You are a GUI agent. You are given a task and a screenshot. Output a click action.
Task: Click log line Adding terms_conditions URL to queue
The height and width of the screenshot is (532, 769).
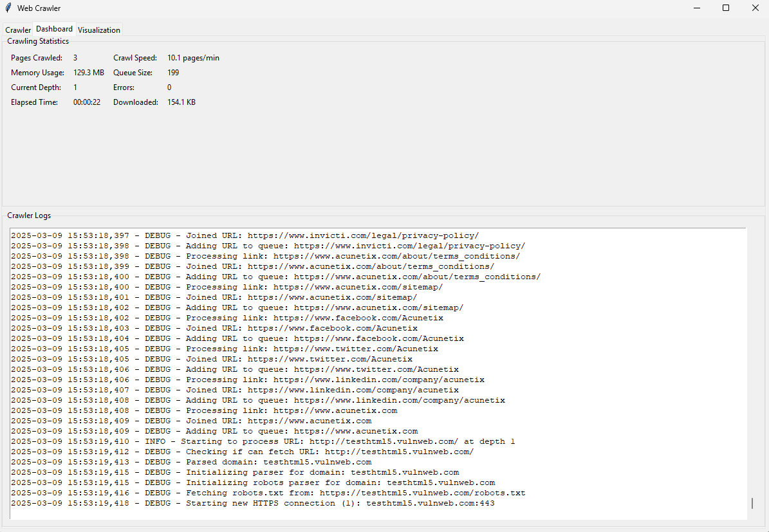(275, 277)
